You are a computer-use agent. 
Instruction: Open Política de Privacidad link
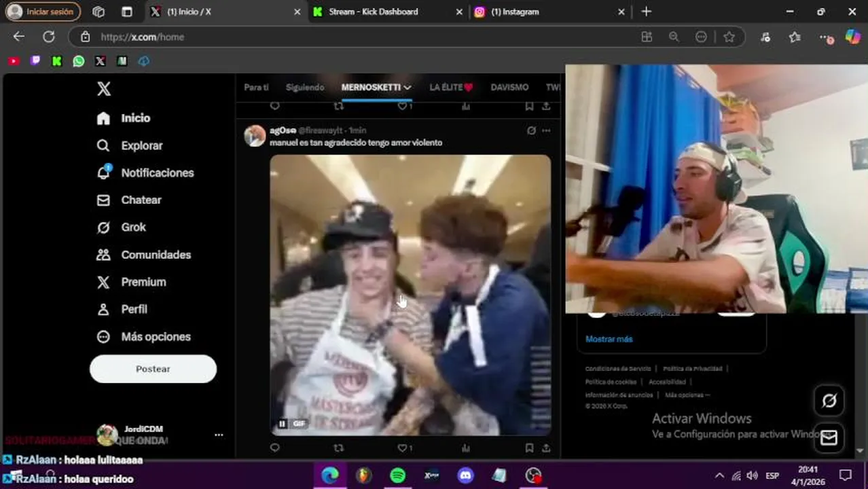(x=692, y=369)
